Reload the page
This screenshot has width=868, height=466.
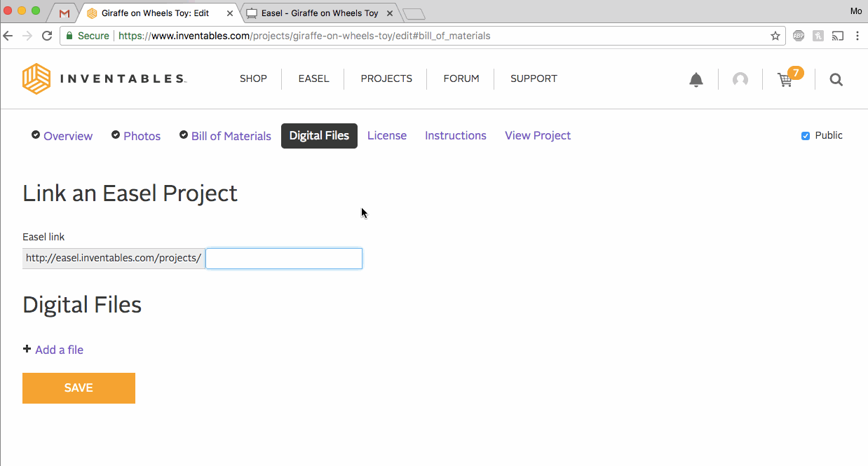tap(47, 36)
